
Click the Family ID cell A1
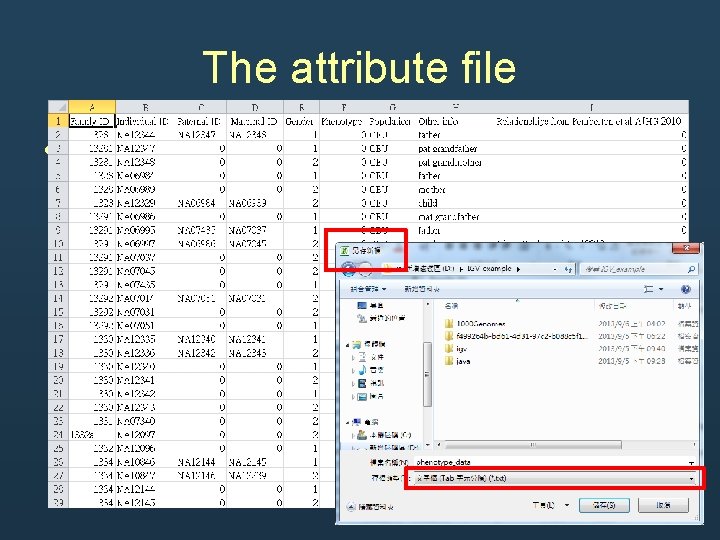(x=92, y=121)
